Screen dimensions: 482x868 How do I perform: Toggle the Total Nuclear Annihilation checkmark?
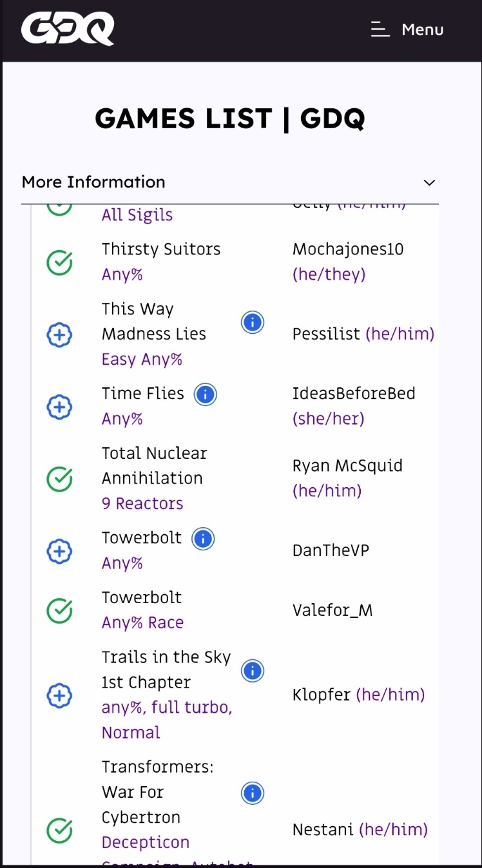point(59,479)
